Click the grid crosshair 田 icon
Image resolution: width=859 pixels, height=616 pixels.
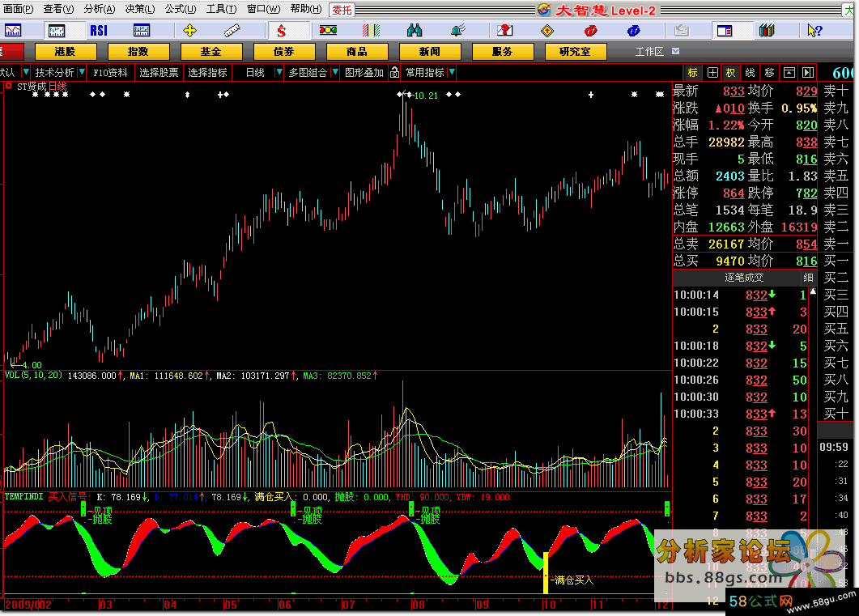tap(712, 73)
